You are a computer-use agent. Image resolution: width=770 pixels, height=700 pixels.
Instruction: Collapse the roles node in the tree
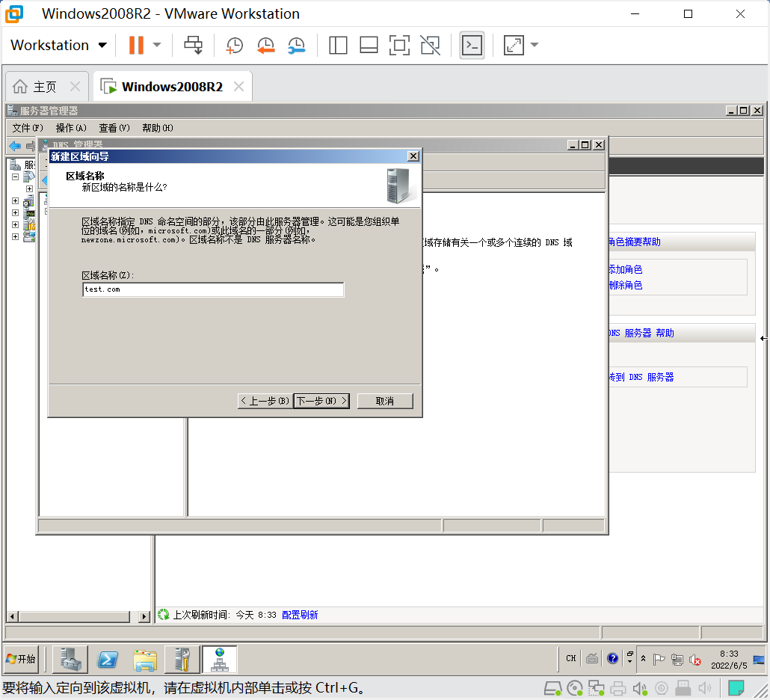click(15, 176)
